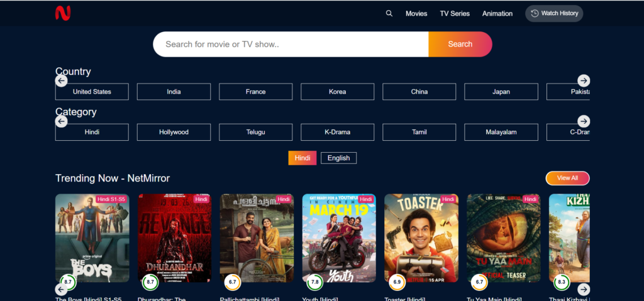
Task: Click the Trending Now - NetMirror heading
Action: tap(113, 178)
